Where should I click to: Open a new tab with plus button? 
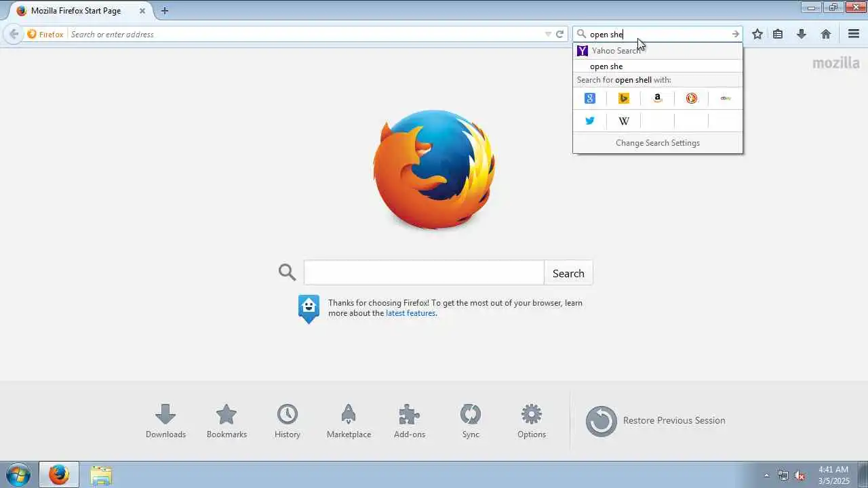[165, 11]
